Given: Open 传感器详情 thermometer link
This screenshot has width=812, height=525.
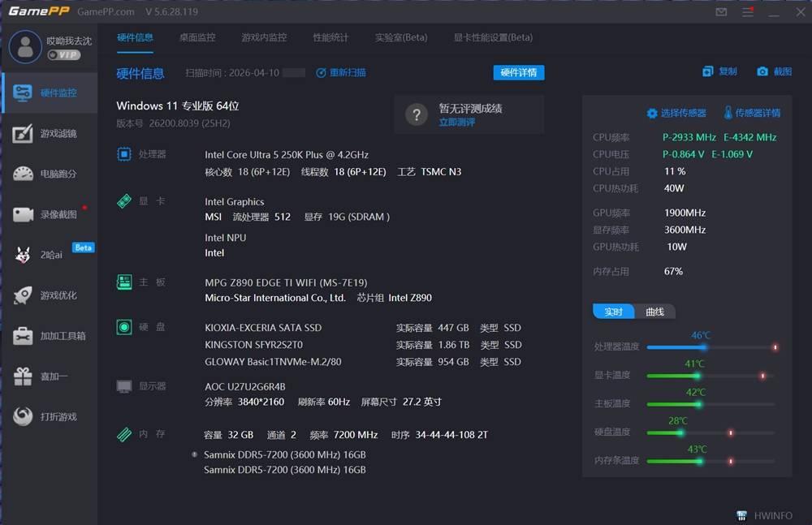Looking at the screenshot, I should click(x=752, y=112).
